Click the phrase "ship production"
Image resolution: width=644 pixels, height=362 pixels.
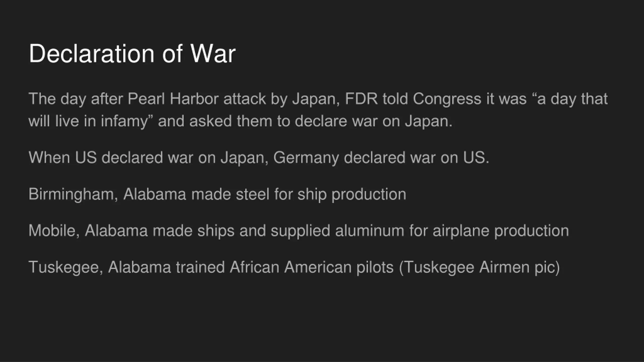352,195
